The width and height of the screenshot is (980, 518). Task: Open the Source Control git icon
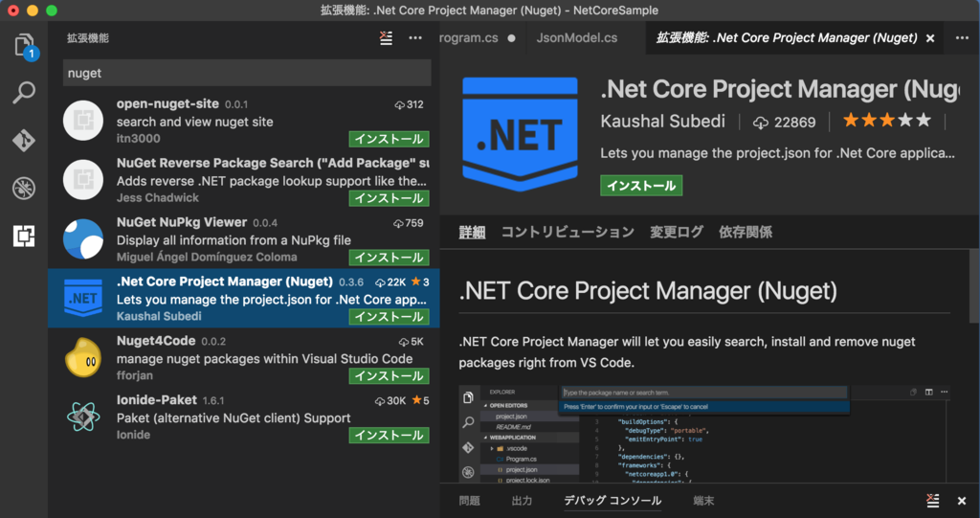pos(24,140)
